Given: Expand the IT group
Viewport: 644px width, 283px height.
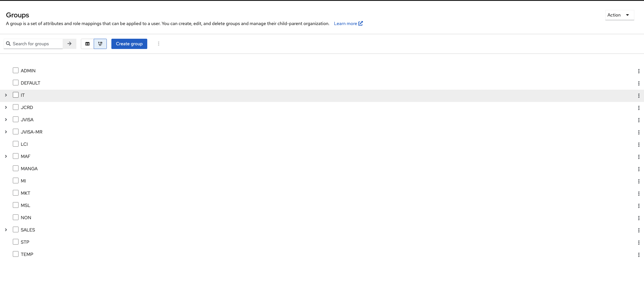Looking at the screenshot, I should tap(6, 95).
